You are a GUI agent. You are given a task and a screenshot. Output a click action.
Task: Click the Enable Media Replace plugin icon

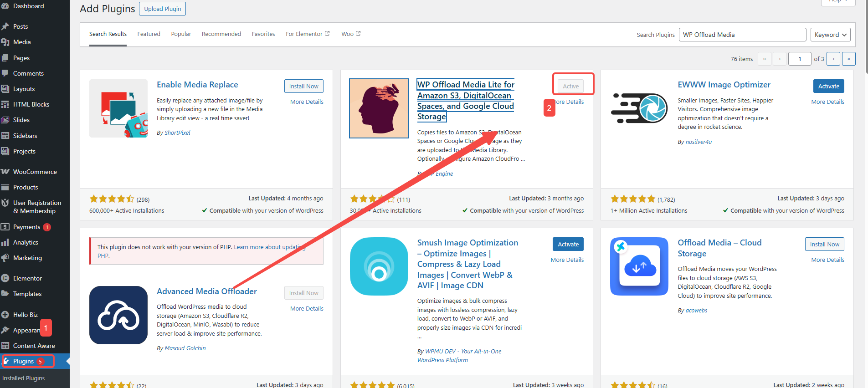(x=118, y=108)
